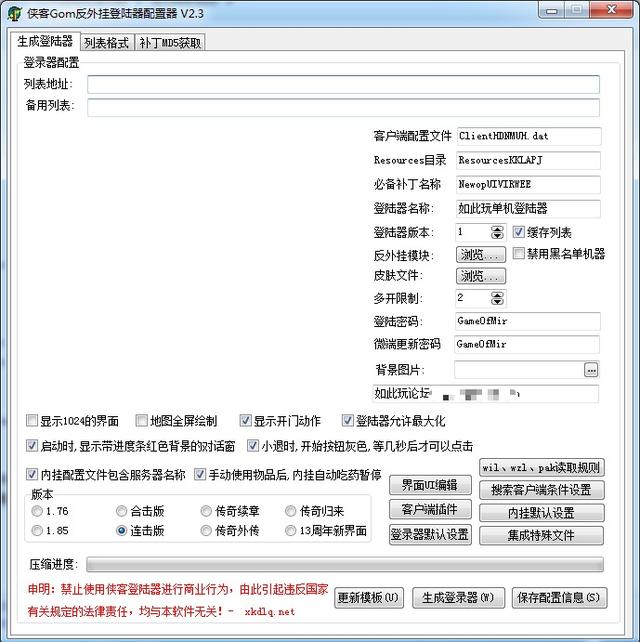Select the 13周年新界面 radio button
Screen dimensions: 640x642
(290, 530)
